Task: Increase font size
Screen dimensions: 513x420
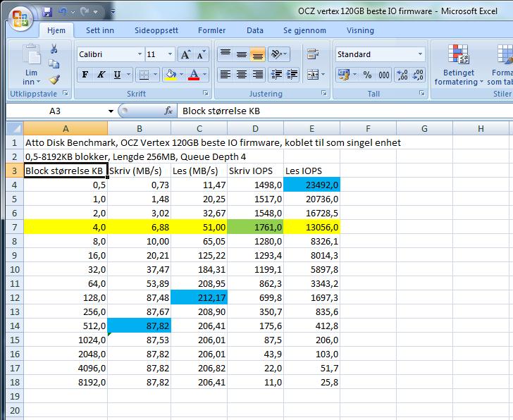Action: click(x=186, y=55)
